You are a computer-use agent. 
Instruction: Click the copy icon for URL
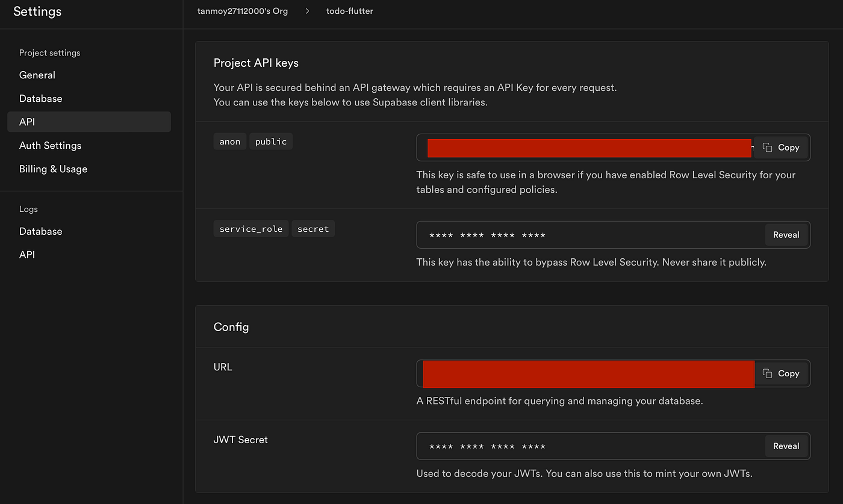click(767, 373)
